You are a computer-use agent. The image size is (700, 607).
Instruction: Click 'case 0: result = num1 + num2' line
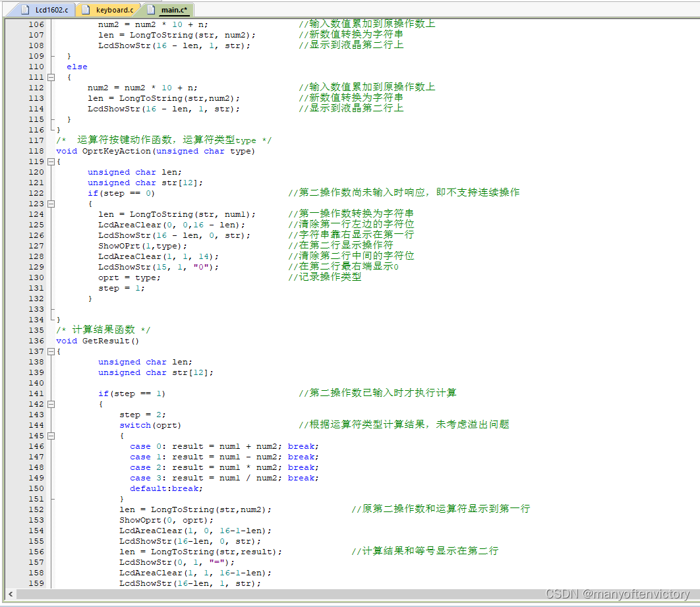(225, 446)
